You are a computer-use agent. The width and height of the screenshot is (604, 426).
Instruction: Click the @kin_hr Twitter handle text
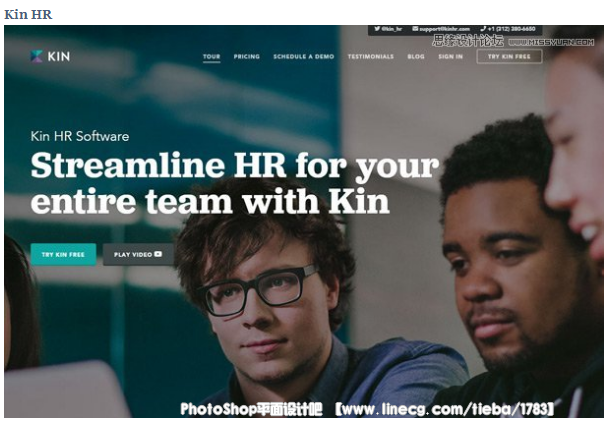pyautogui.click(x=392, y=29)
